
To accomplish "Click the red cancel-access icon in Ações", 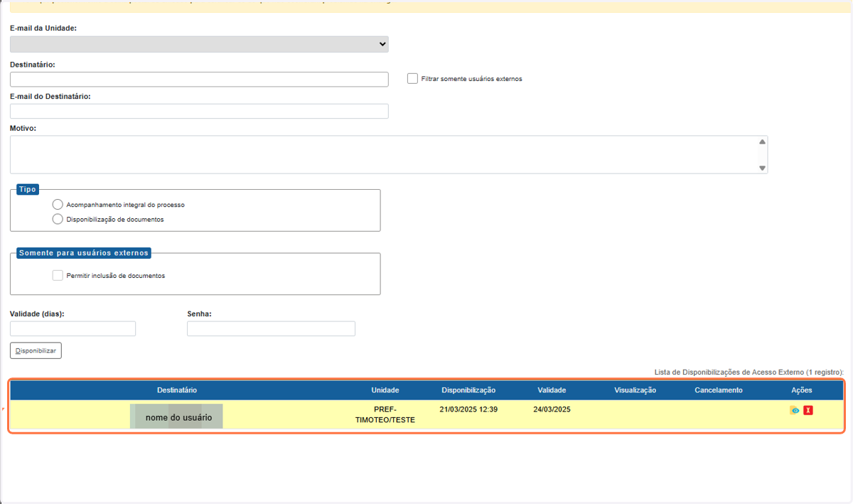I will coord(808,410).
